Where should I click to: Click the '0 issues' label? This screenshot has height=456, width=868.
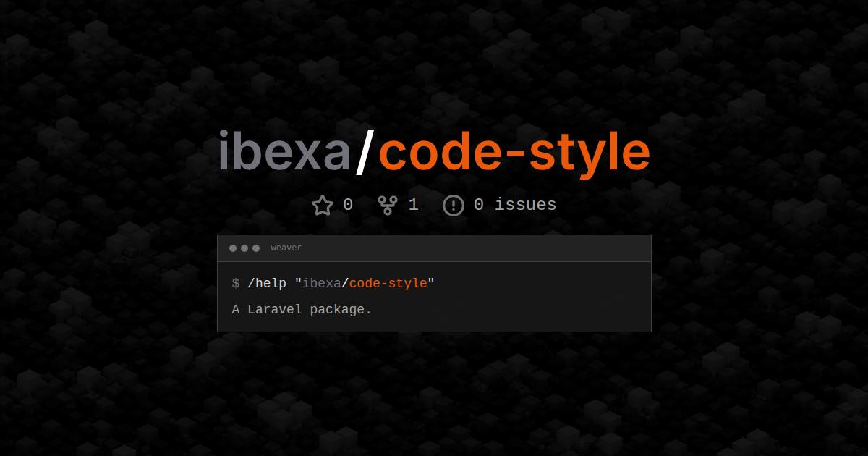[515, 205]
